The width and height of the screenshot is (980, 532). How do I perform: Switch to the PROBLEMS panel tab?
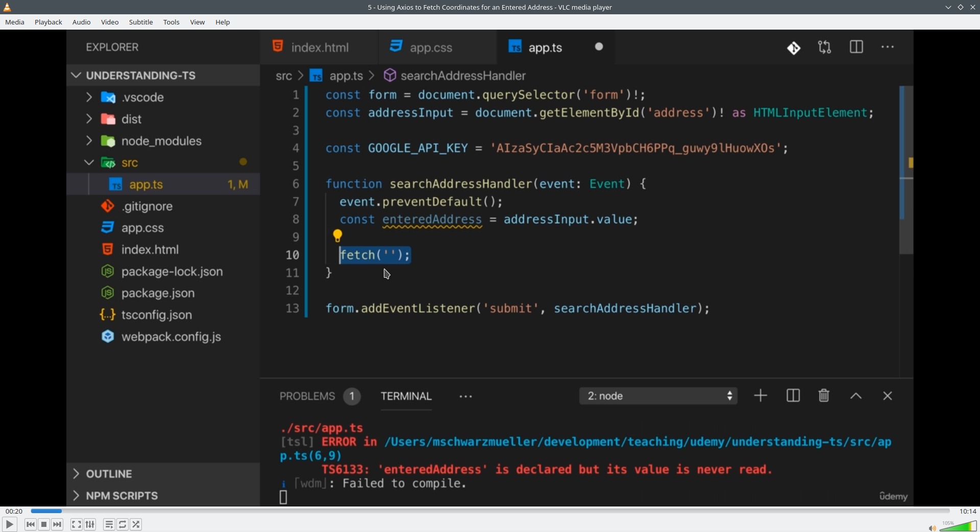pos(307,396)
